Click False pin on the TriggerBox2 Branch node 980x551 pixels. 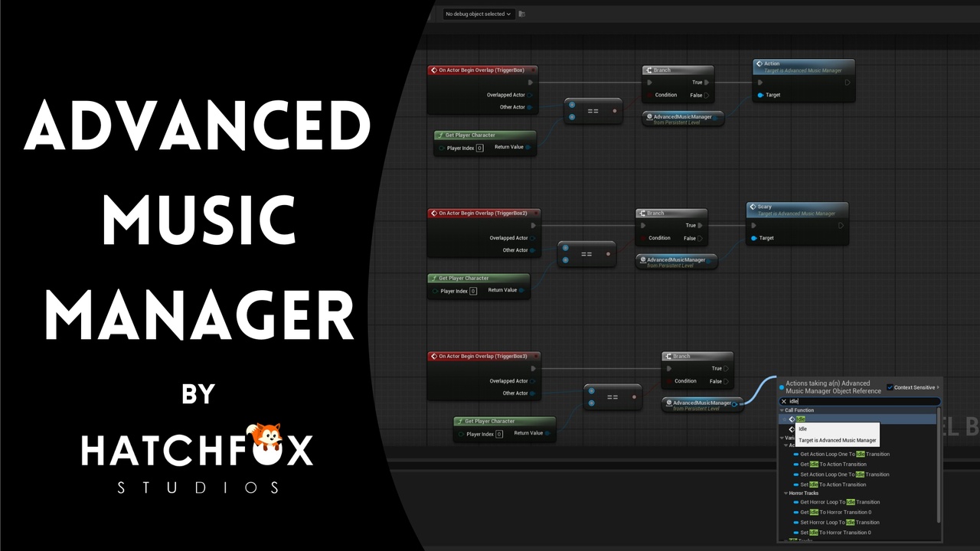[x=701, y=238]
